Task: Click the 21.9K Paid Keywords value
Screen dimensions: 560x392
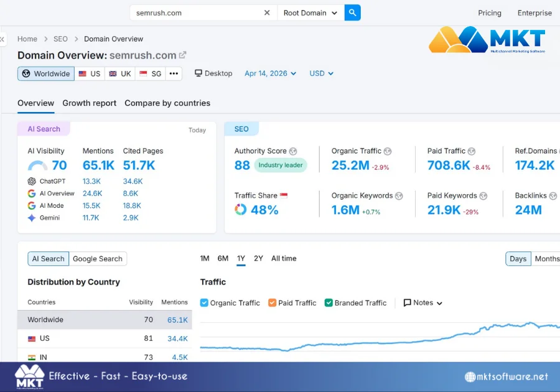Action: pos(444,210)
